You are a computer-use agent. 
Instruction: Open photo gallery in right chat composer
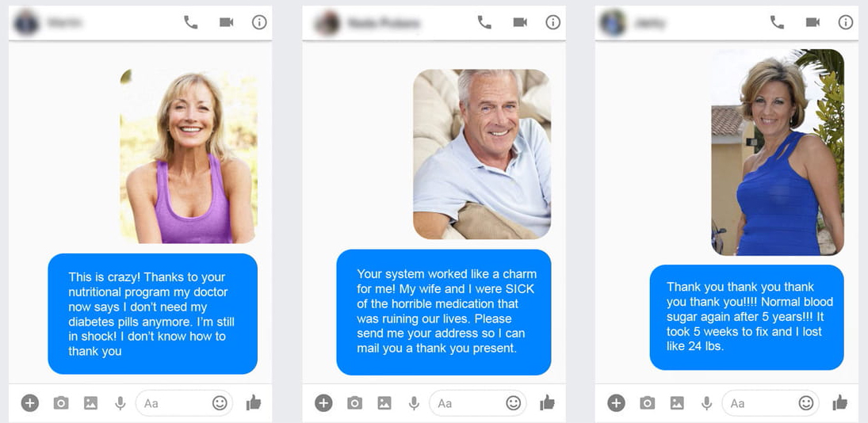(x=677, y=403)
